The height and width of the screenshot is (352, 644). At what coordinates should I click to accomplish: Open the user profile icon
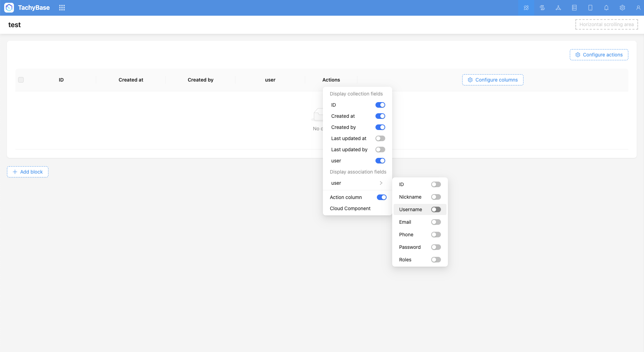638,8
